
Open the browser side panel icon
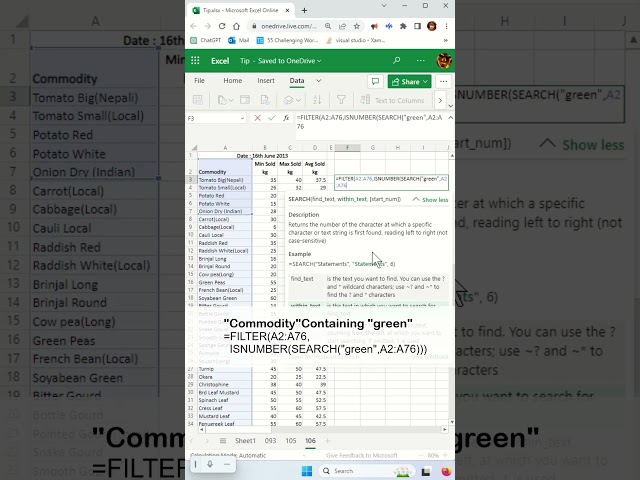point(417,26)
